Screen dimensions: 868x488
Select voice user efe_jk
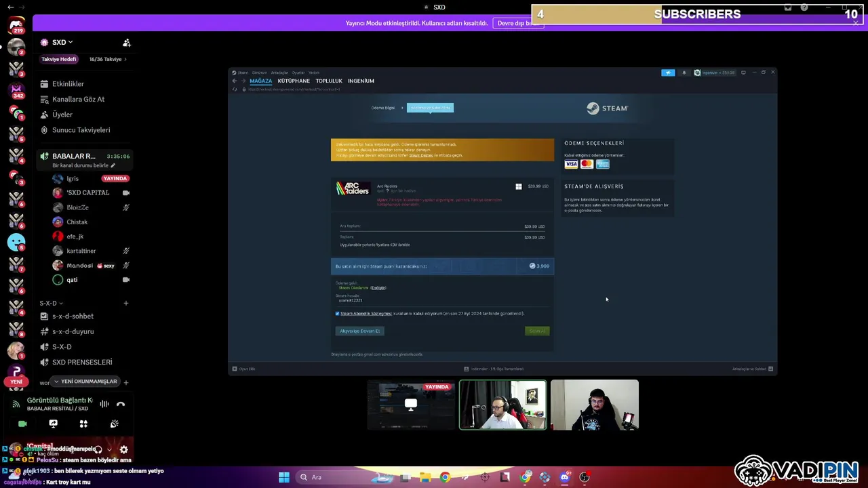(75, 237)
